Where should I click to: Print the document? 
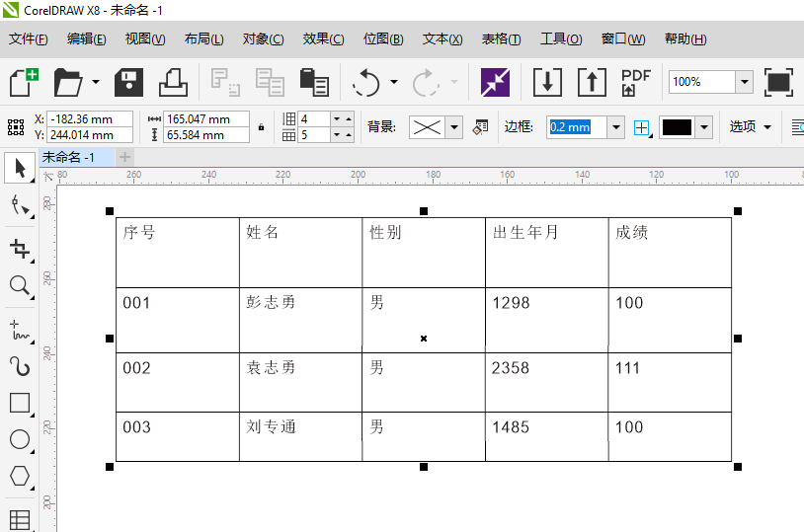(x=173, y=82)
